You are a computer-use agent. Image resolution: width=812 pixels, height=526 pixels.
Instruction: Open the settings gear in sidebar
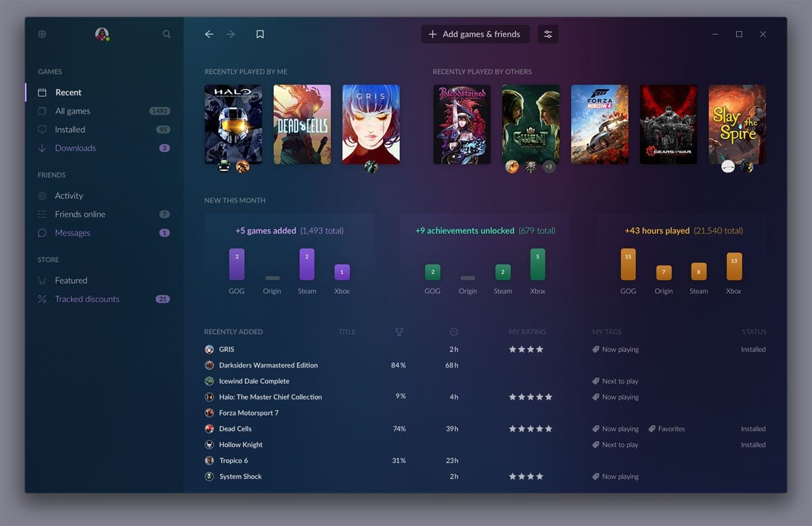[42, 34]
